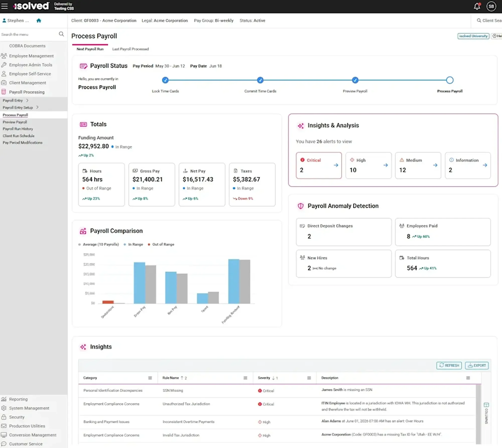Click the Funding Amount blue bar
Viewport: 502px width, 448px height.
coord(234,281)
